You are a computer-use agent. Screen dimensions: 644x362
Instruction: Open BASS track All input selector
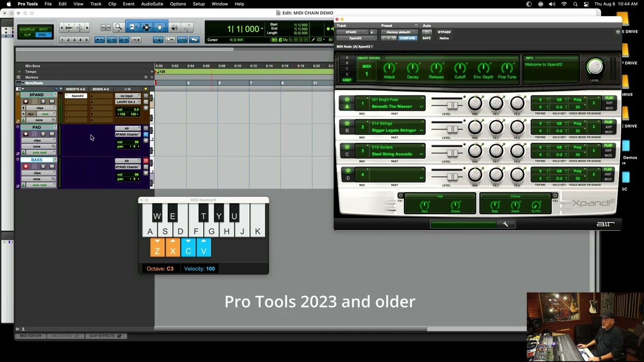tap(127, 161)
